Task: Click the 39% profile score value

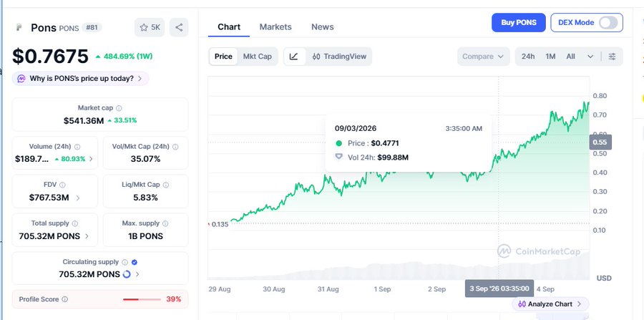Action: click(x=173, y=299)
